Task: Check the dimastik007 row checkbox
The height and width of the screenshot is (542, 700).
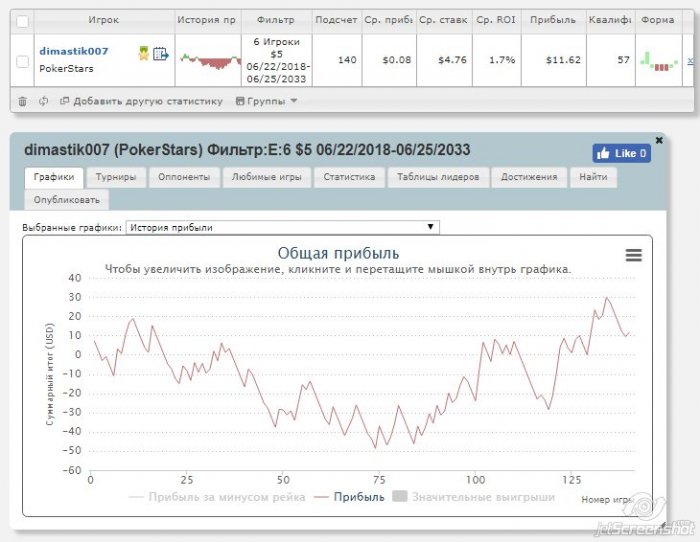Action: [x=22, y=61]
